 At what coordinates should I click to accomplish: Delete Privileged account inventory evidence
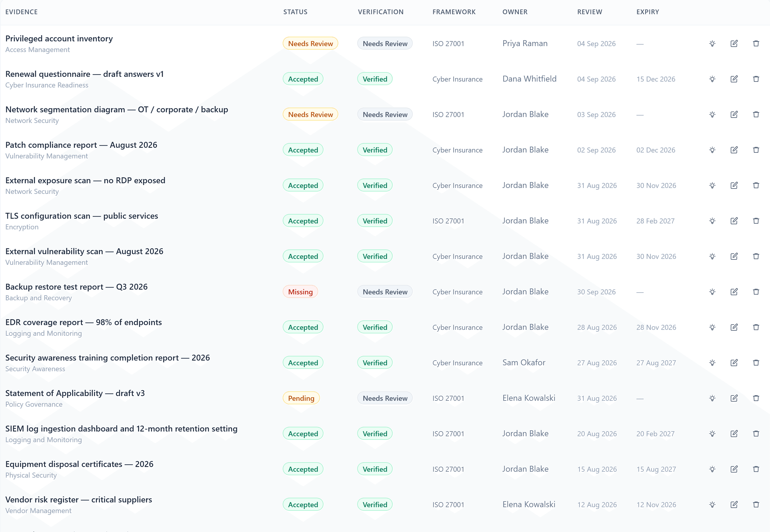coord(756,44)
